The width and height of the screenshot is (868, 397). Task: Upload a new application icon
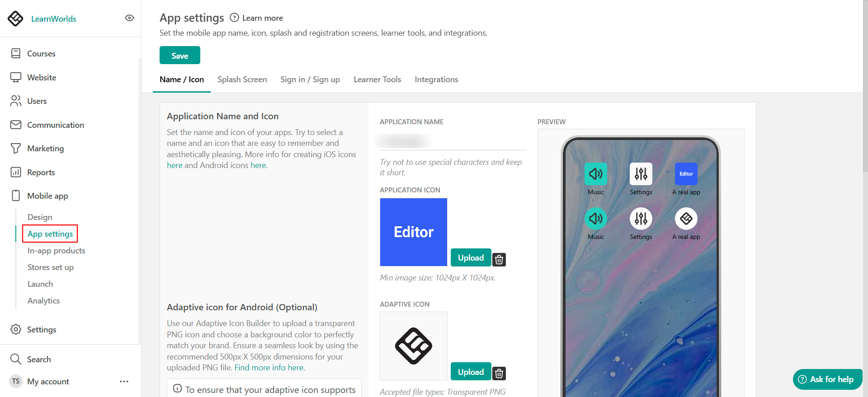(x=471, y=257)
